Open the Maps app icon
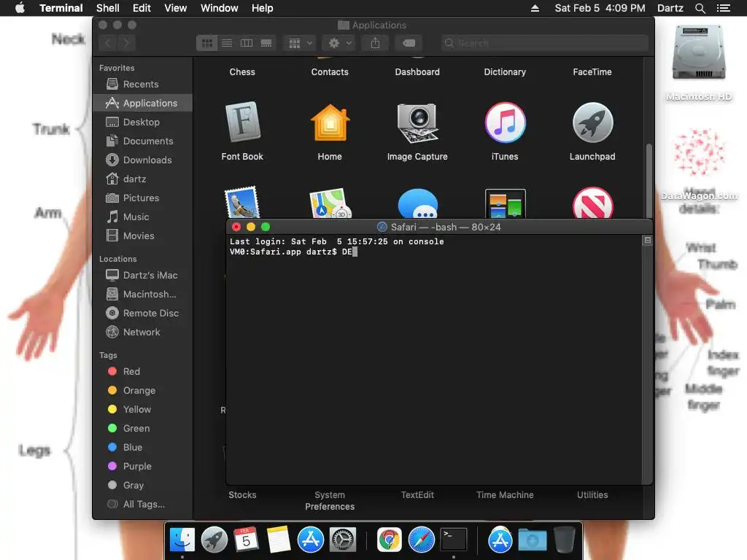The width and height of the screenshot is (747, 560). [x=330, y=204]
